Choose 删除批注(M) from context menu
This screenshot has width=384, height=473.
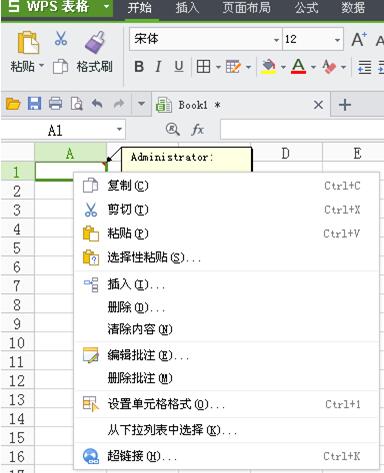(x=227, y=378)
